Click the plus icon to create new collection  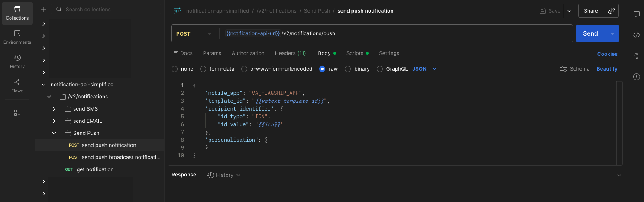[44, 9]
